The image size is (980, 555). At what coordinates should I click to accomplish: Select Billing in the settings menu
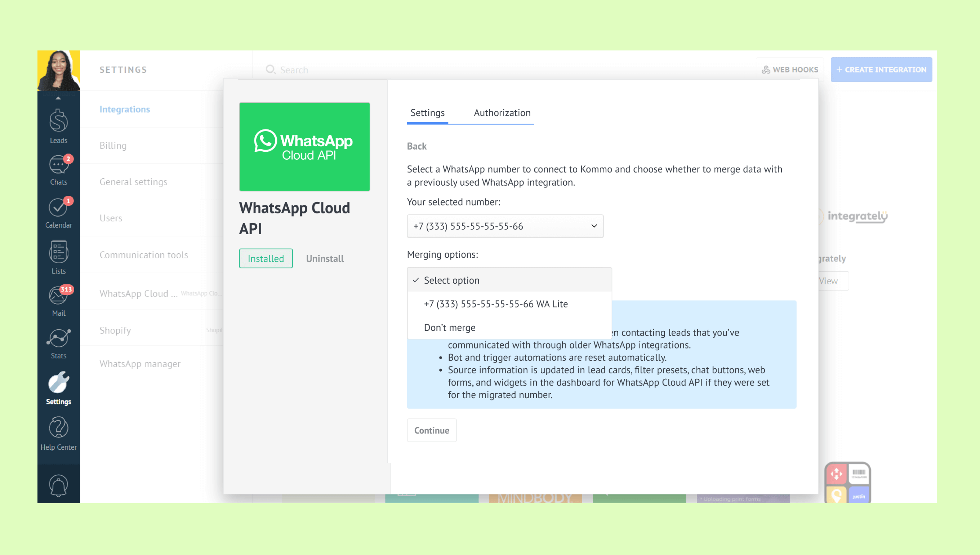pyautogui.click(x=113, y=146)
